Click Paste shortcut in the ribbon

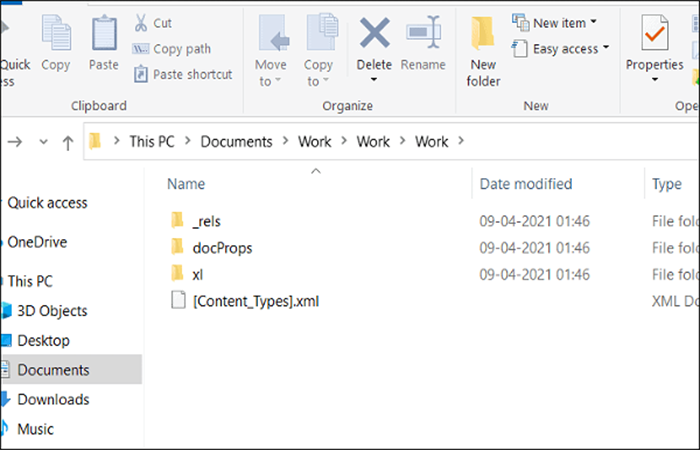coord(183,74)
